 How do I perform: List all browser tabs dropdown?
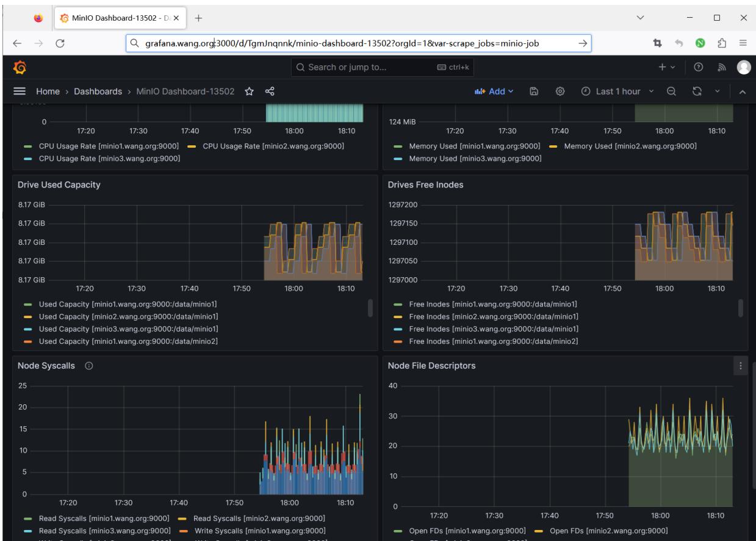640,18
